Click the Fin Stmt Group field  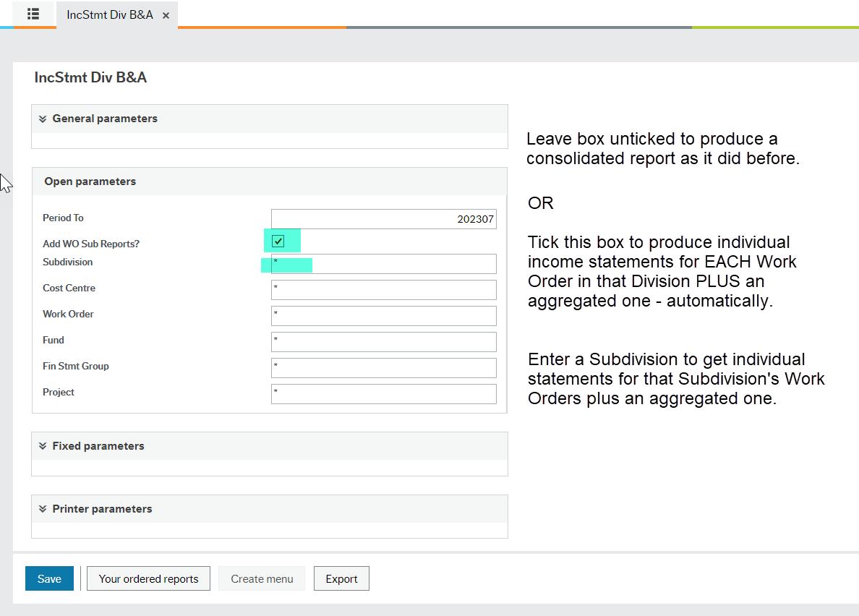tap(383, 367)
